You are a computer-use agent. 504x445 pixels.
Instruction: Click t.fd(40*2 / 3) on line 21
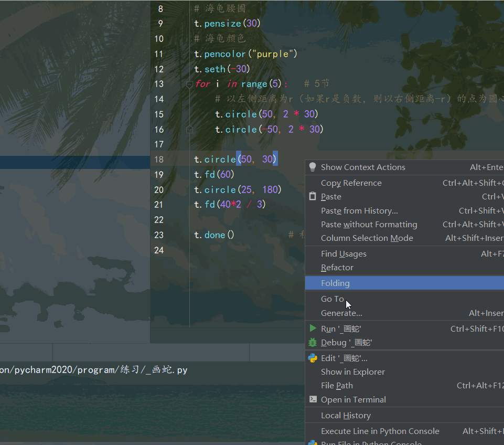pos(230,205)
